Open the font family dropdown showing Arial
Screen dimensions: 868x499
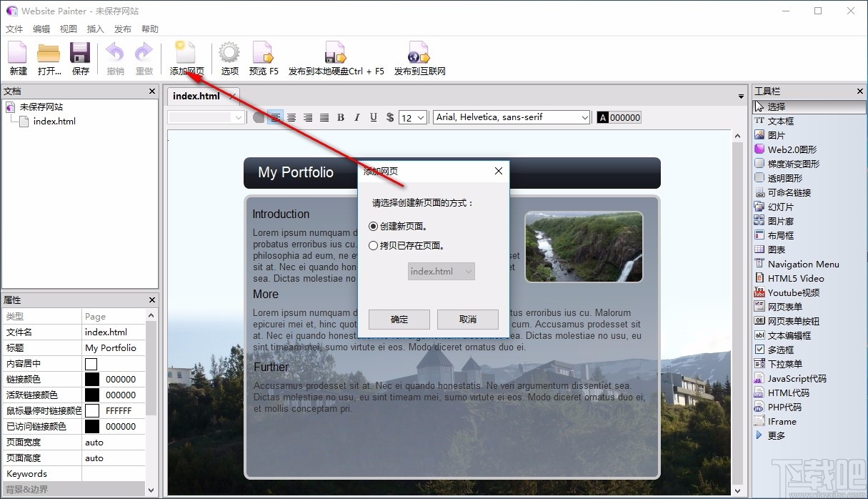[x=510, y=117]
